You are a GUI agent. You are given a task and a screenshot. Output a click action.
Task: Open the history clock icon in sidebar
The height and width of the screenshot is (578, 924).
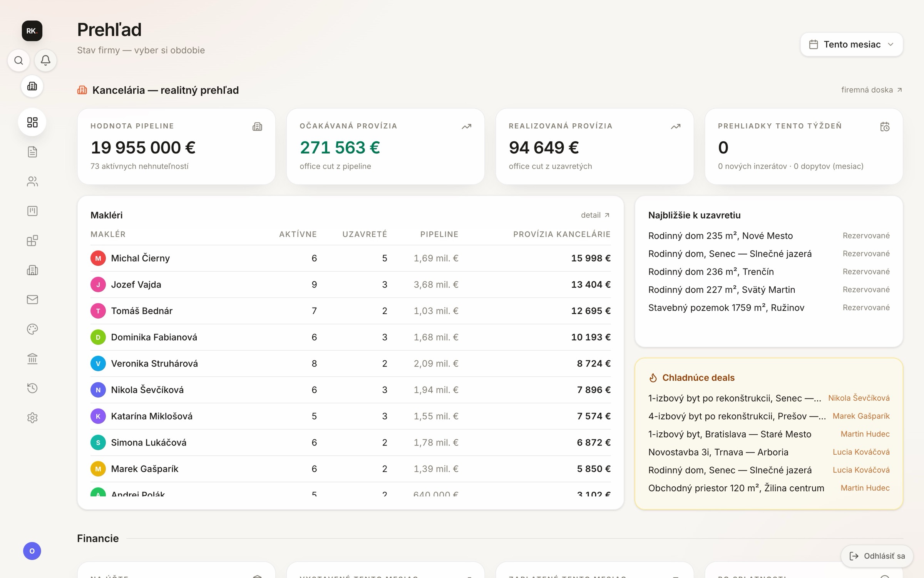32,388
